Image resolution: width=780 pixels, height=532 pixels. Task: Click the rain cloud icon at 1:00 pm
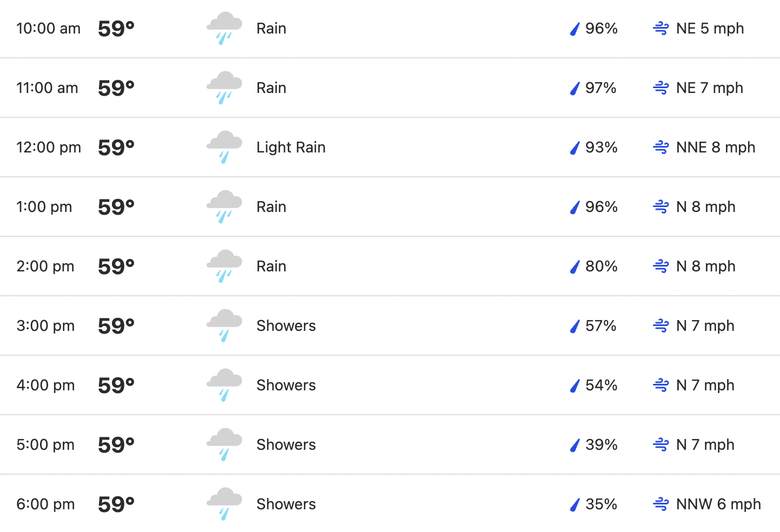pos(224,207)
